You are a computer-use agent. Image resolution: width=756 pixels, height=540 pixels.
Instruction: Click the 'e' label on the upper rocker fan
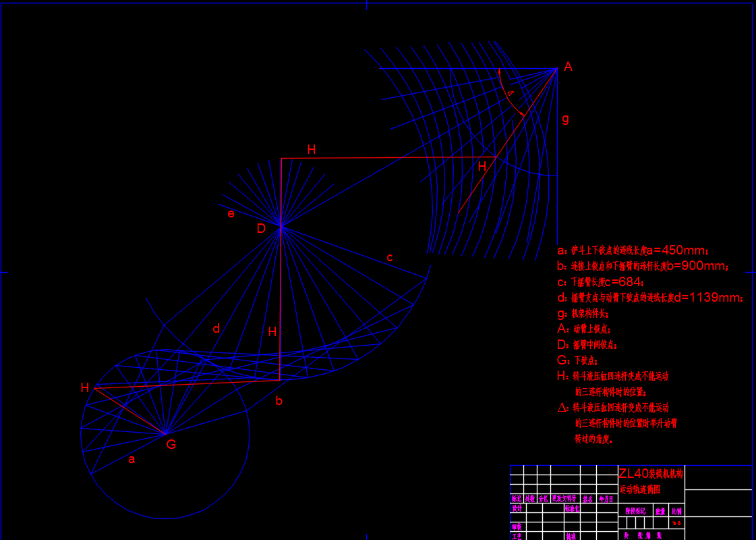click(231, 213)
